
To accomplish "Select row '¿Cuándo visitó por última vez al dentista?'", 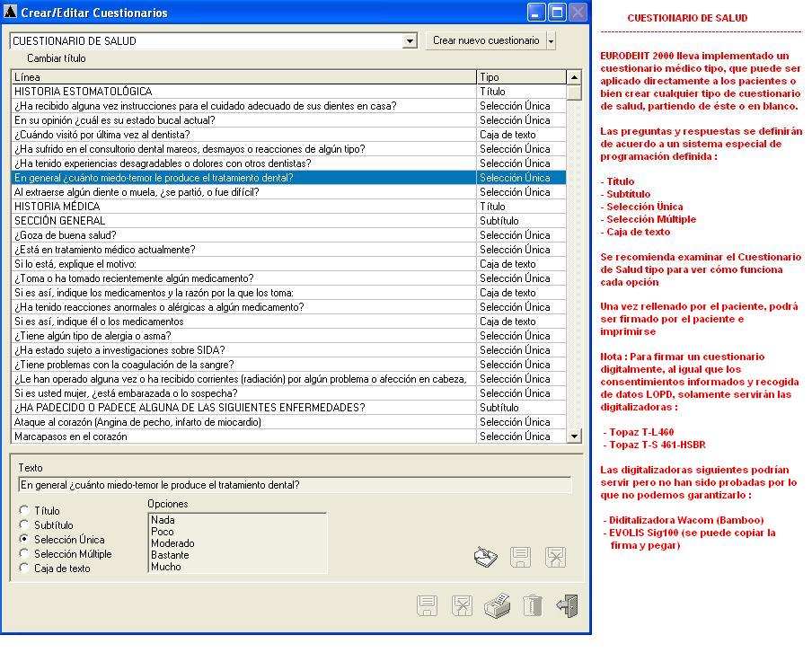I will [x=288, y=135].
